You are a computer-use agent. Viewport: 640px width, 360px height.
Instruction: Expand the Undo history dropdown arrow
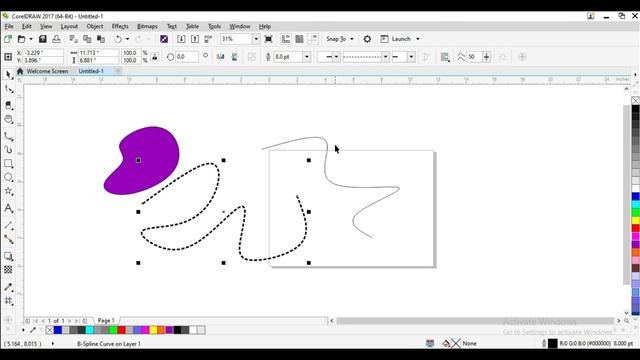pyautogui.click(x=127, y=39)
